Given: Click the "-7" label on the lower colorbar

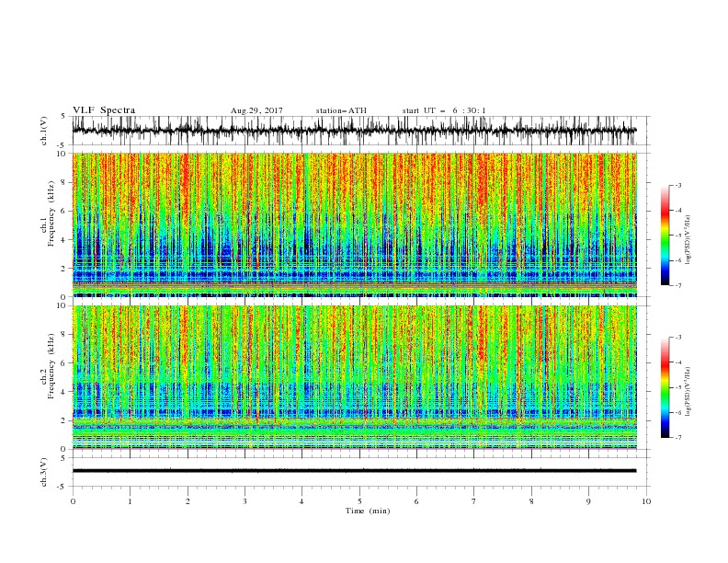Looking at the screenshot, I should click(x=678, y=438).
